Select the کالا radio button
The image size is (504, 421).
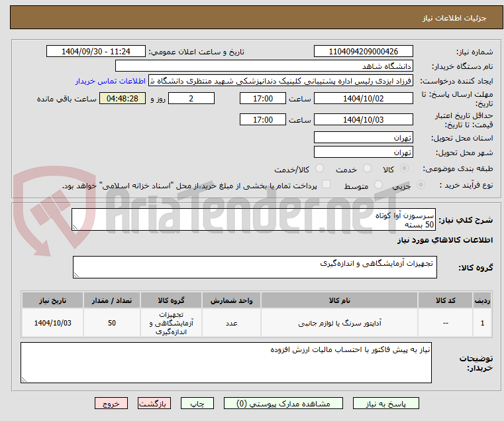[x=405, y=168]
